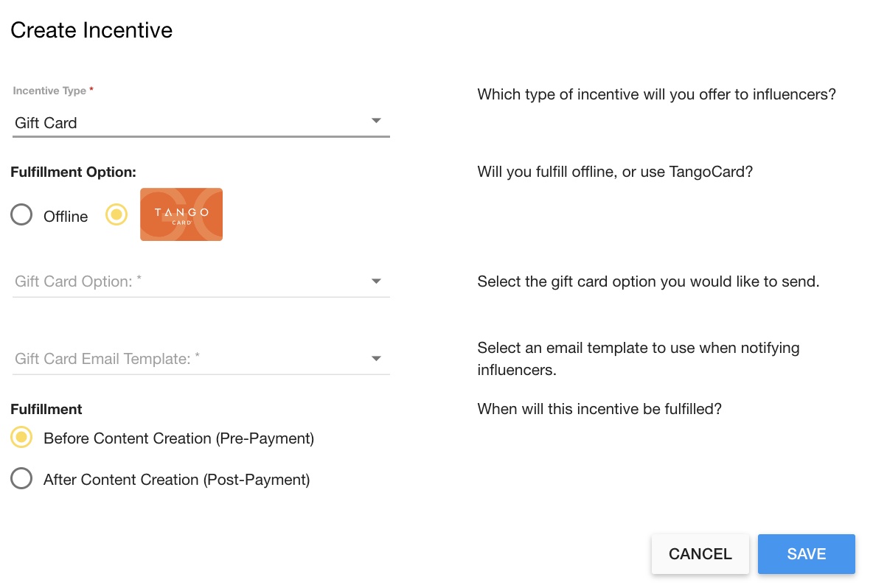This screenshot has width=873, height=588.
Task: Select the Offline radio button
Action: click(x=21, y=215)
